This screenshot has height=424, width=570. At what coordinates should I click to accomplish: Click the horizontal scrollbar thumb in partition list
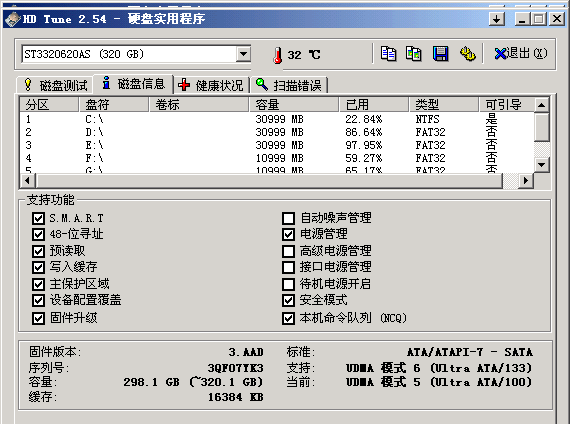click(x=269, y=180)
